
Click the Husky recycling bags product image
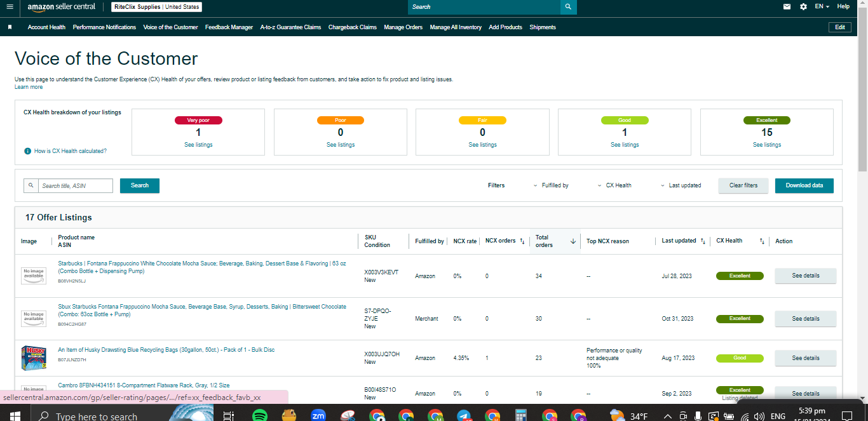coord(34,358)
